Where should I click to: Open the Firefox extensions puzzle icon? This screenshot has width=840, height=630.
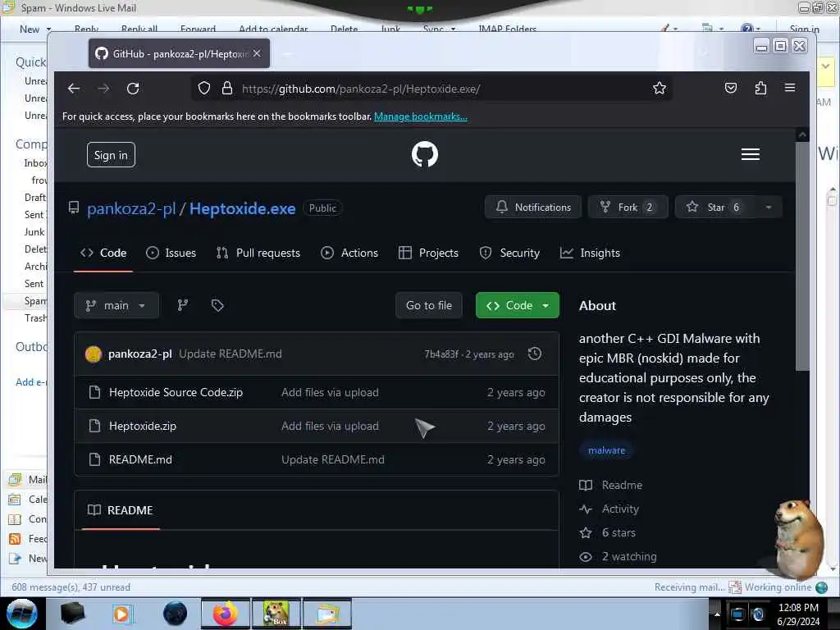760,89
